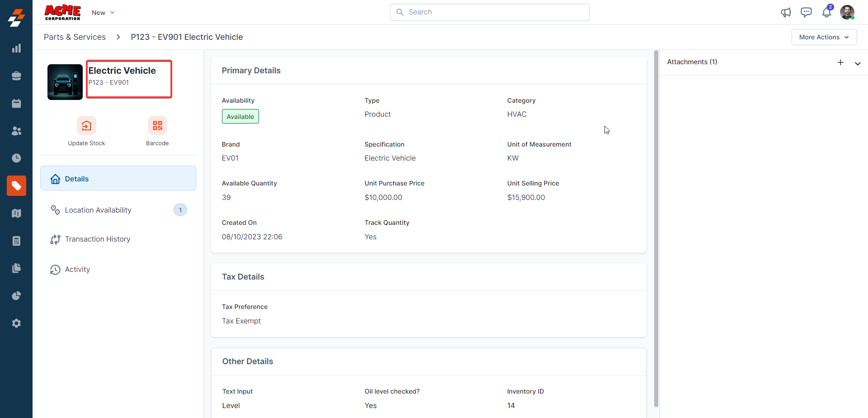This screenshot has width=868, height=418.
Task: Navigate to Parts & Services breadcrumb
Action: click(75, 37)
